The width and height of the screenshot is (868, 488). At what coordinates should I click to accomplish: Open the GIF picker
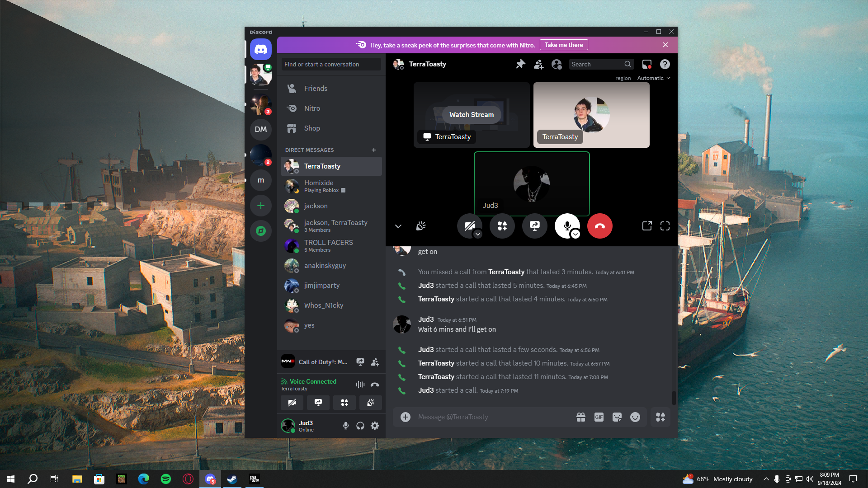pos(599,417)
